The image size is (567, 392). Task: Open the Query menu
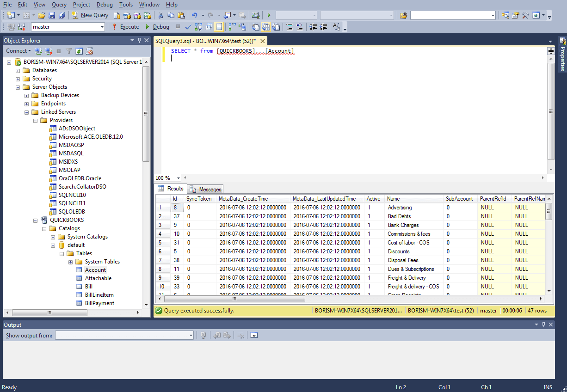tap(59, 4)
